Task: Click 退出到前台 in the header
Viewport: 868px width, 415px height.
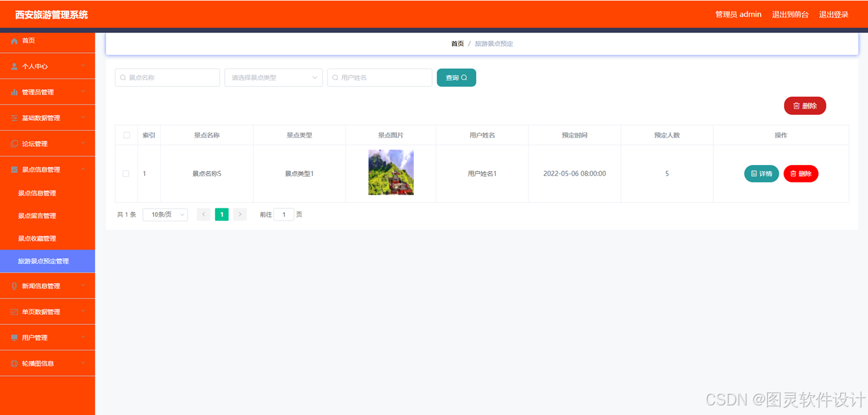Action: tap(790, 14)
